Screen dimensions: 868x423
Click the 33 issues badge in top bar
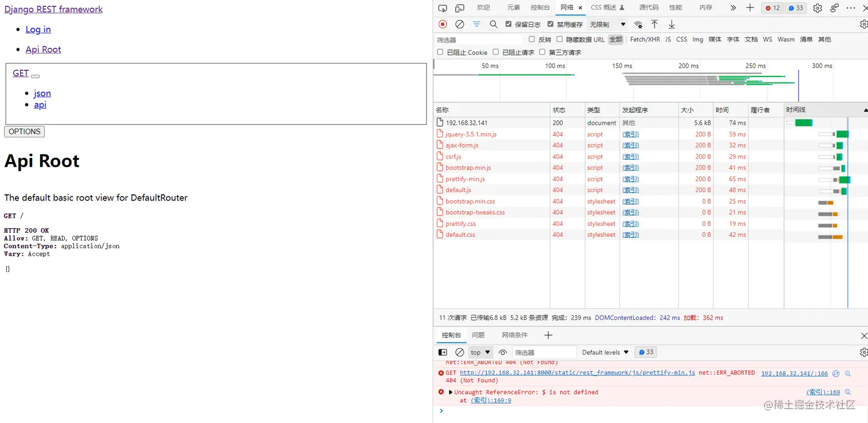click(796, 8)
